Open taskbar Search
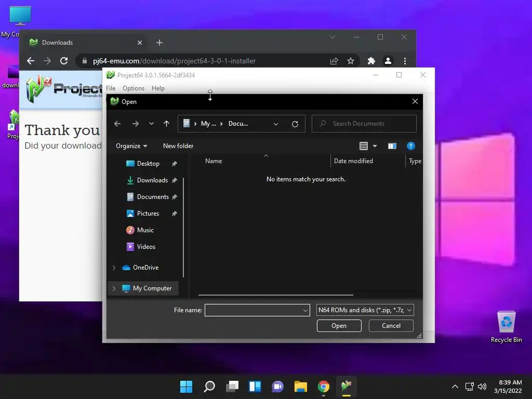 [x=209, y=387]
